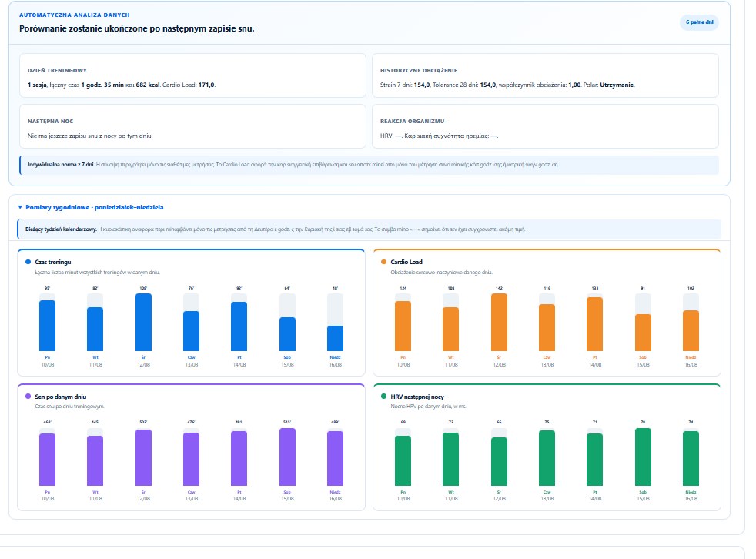Select the Dzień treningowy card heading

58,70
